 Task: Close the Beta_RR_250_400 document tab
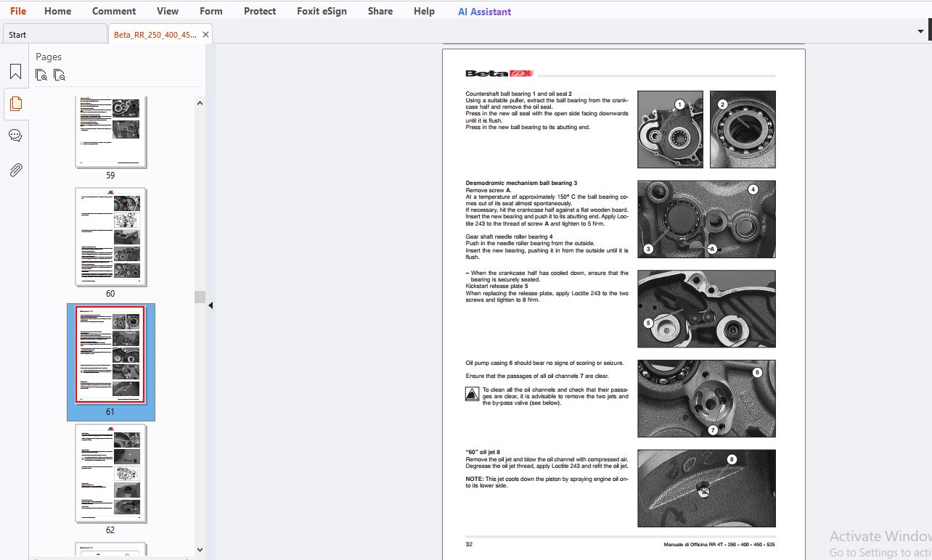[205, 34]
